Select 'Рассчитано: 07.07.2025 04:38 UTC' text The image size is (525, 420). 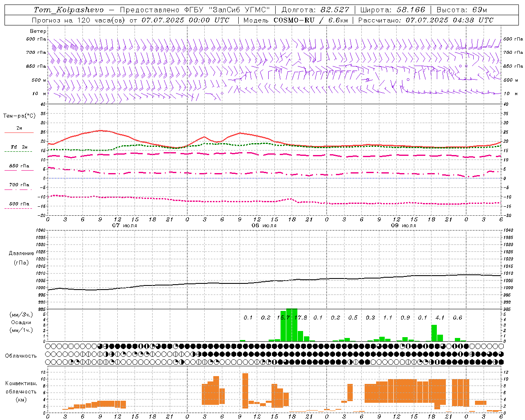pos(426,20)
